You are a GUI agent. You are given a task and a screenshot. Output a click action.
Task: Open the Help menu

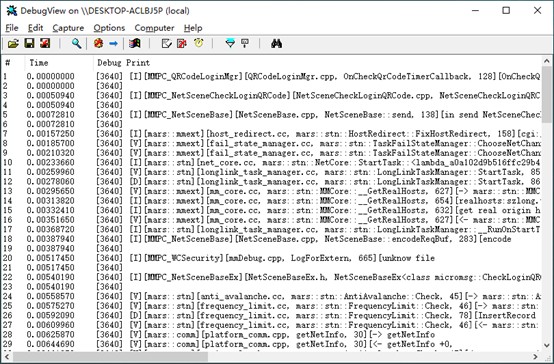tap(193, 28)
